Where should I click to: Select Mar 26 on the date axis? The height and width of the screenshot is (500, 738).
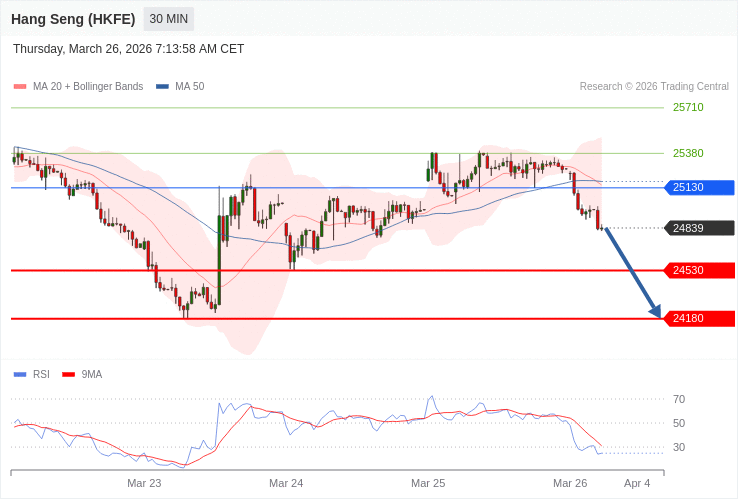[x=570, y=483]
